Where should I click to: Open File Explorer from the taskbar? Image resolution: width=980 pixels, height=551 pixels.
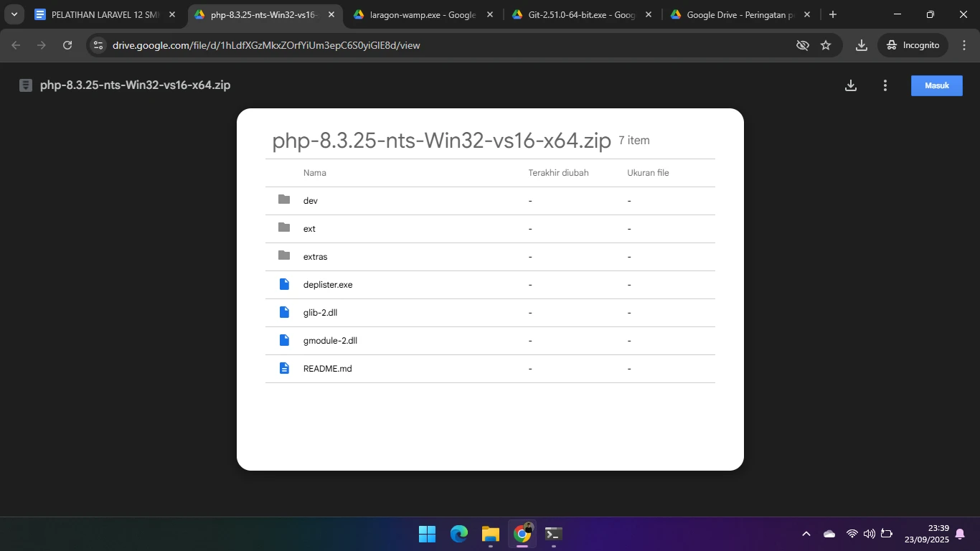point(490,534)
